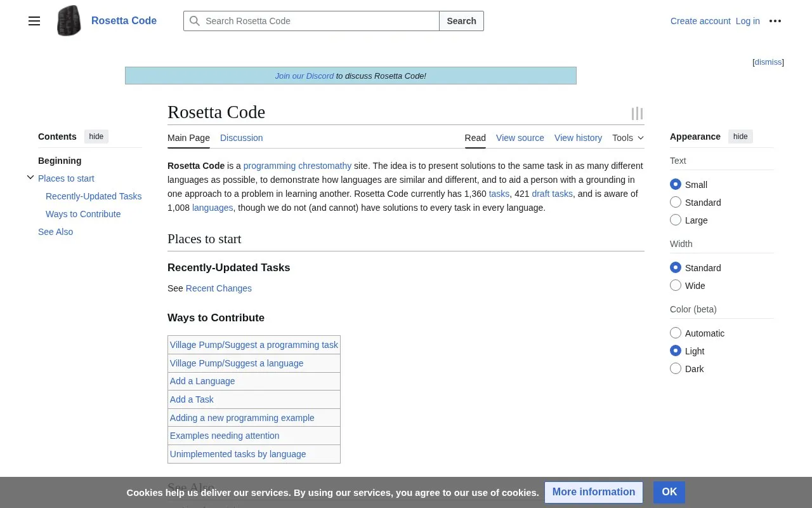Select Standard text size
Image resolution: width=812 pixels, height=508 pixels.
coord(676,202)
